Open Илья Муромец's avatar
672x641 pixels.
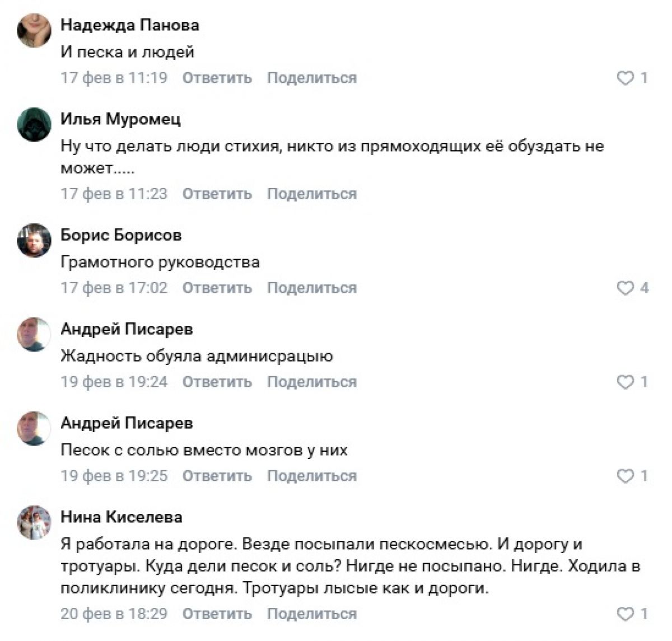[34, 125]
